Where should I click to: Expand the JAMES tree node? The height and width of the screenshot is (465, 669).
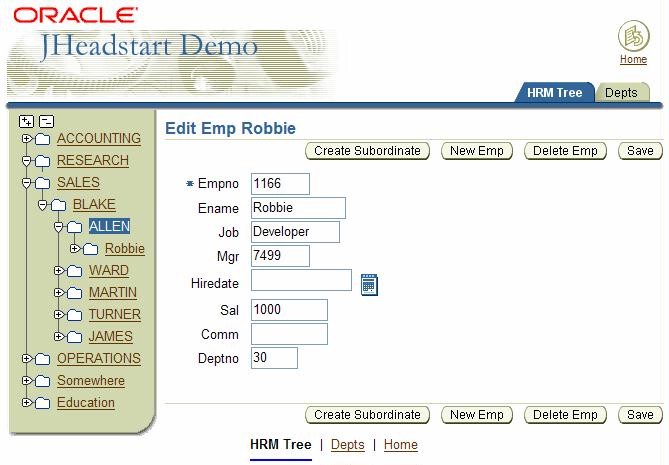(58, 336)
